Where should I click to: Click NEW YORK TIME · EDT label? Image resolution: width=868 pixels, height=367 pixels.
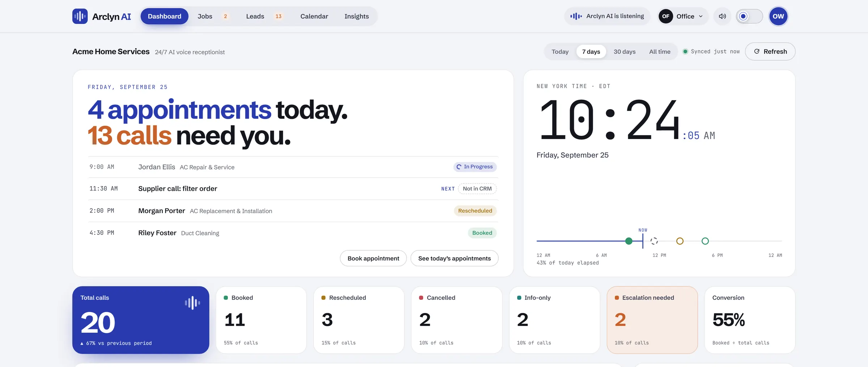[x=573, y=86]
